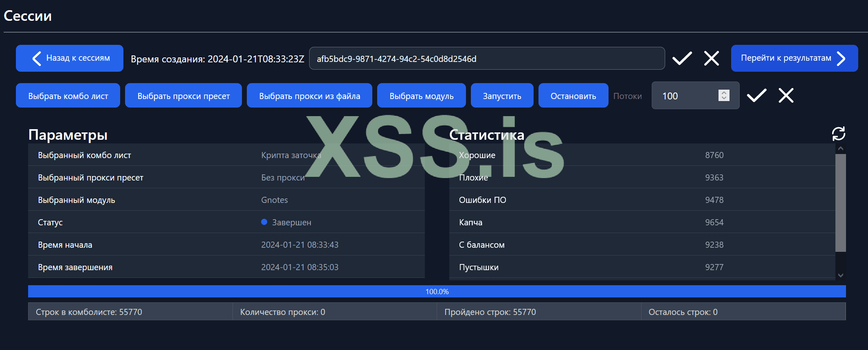Stop the session with Остановить

tap(574, 95)
